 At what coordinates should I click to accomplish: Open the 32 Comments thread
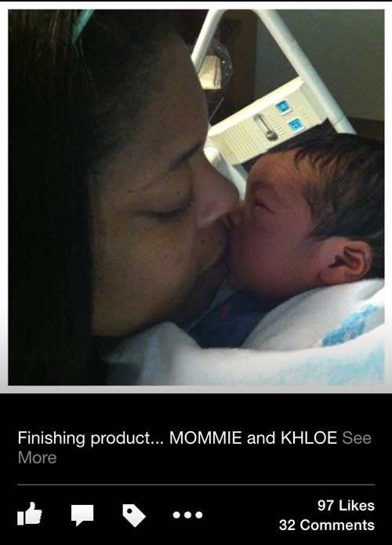tap(327, 525)
